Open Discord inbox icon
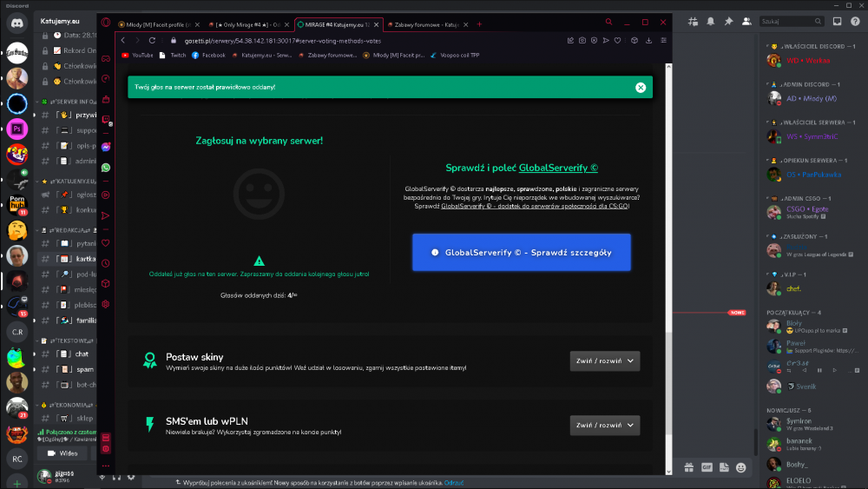Viewport: 868px width, 489px height. (x=837, y=22)
